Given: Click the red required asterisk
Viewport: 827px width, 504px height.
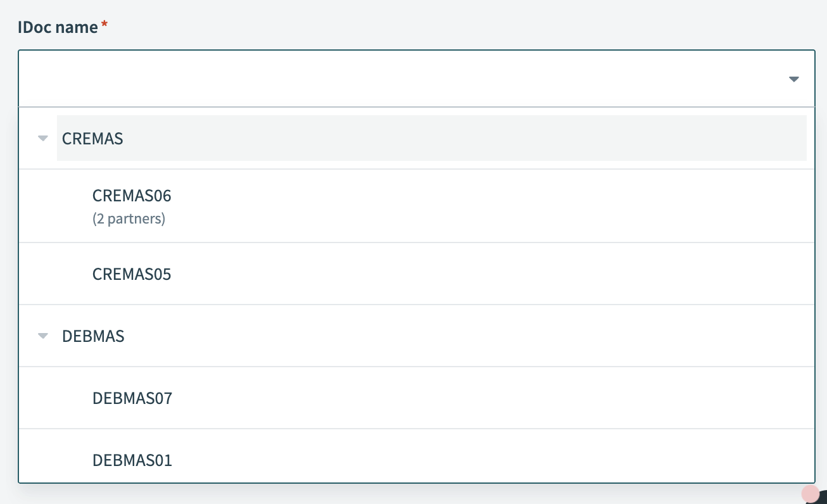Looking at the screenshot, I should (104, 26).
